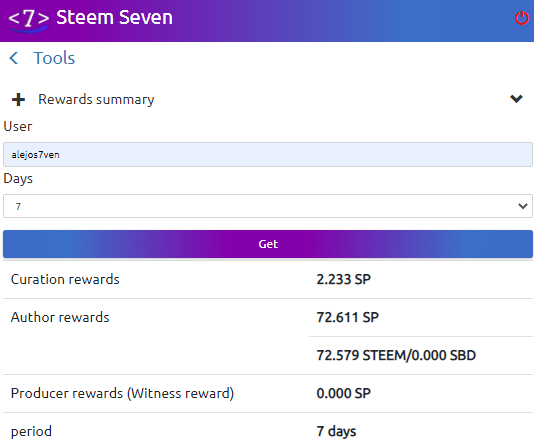
Task: Click the User field label
Action: 18,126
